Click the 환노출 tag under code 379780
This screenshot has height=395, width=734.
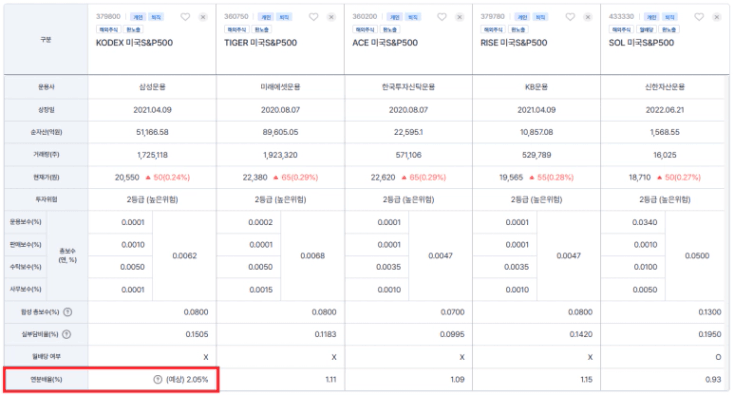pyautogui.click(x=518, y=29)
